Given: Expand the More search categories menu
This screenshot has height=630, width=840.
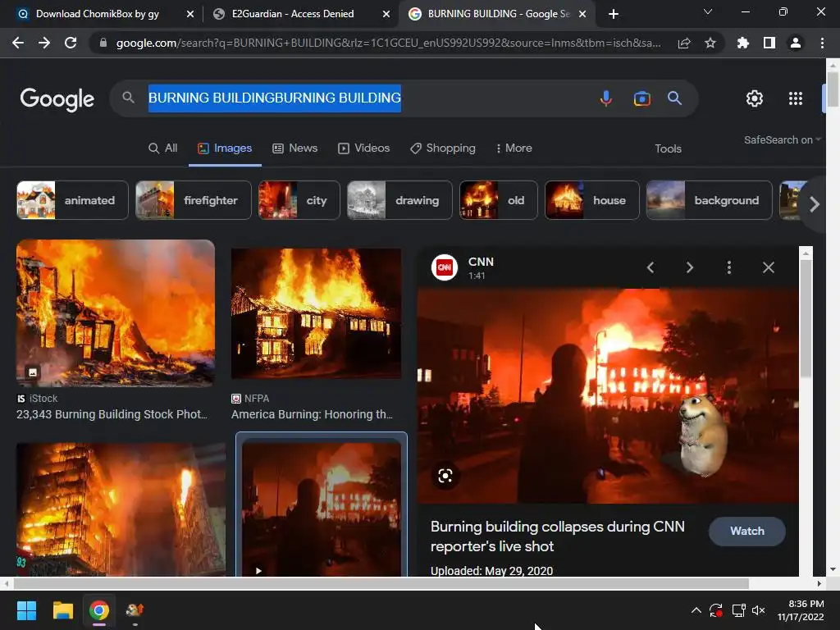Looking at the screenshot, I should pyautogui.click(x=514, y=148).
